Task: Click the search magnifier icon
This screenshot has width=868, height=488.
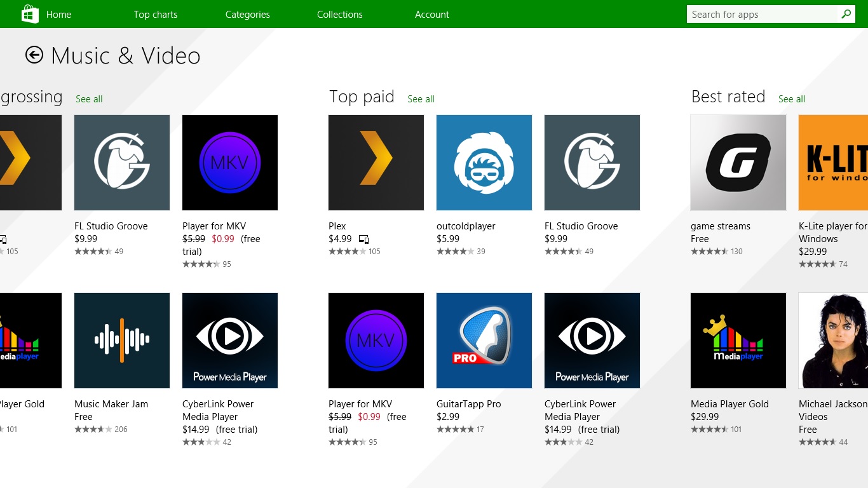Action: tap(846, 14)
